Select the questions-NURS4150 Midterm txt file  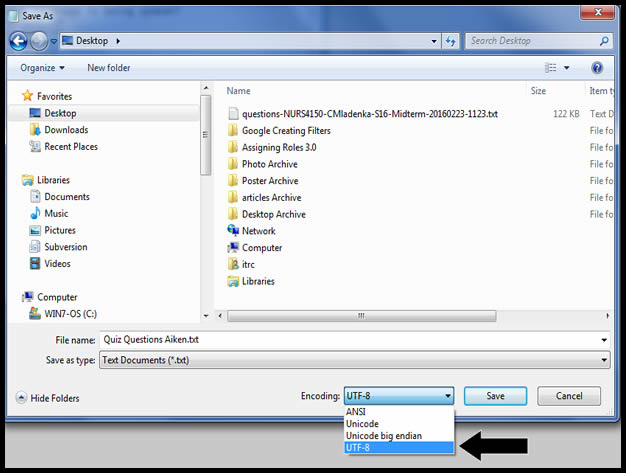click(x=370, y=114)
